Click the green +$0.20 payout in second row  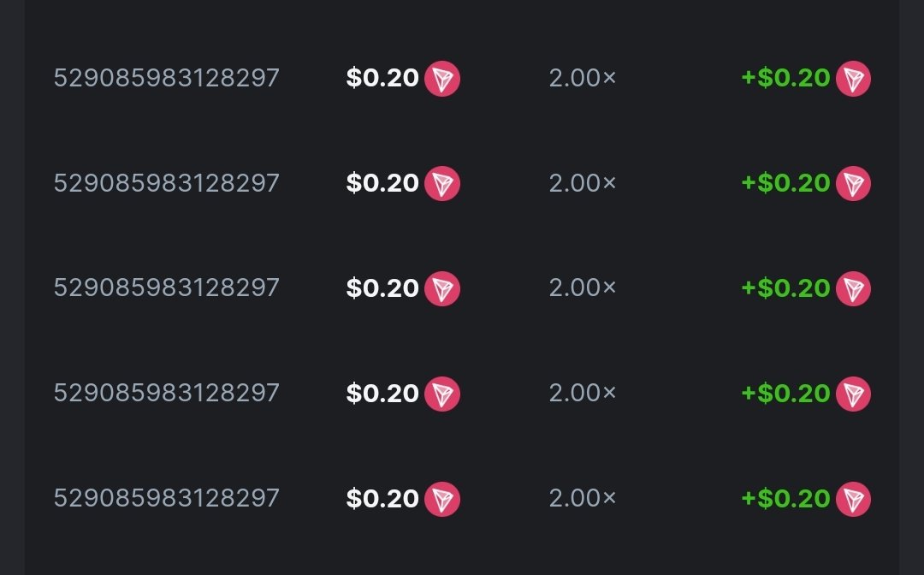785,183
